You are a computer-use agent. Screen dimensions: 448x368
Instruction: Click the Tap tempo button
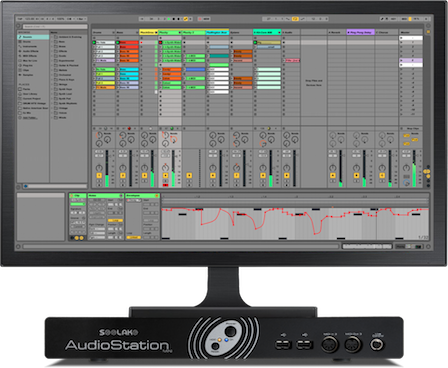click(20, 19)
